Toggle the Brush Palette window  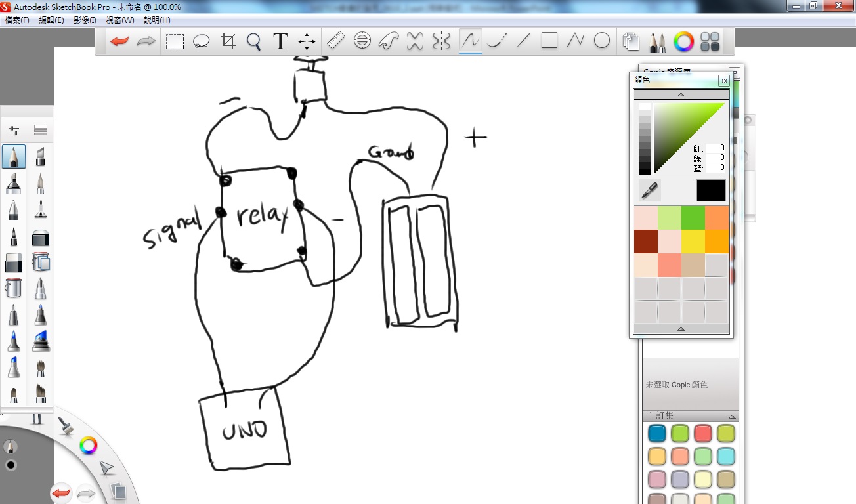coord(657,42)
